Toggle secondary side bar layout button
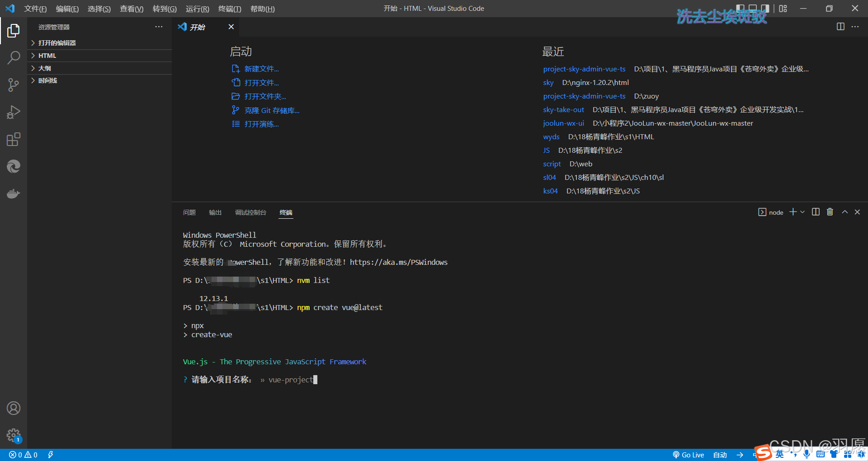The width and height of the screenshot is (868, 461). [765, 8]
